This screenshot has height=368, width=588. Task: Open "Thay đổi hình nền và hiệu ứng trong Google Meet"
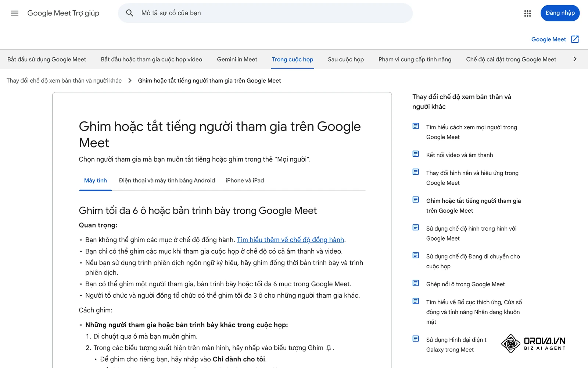(472, 178)
